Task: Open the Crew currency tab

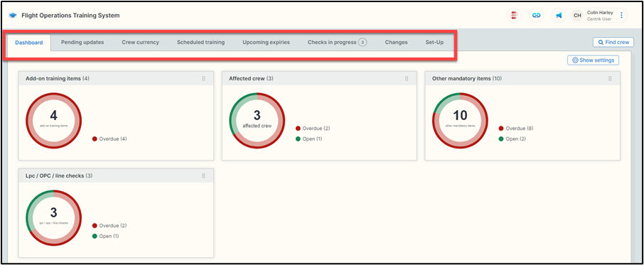Action: point(141,42)
